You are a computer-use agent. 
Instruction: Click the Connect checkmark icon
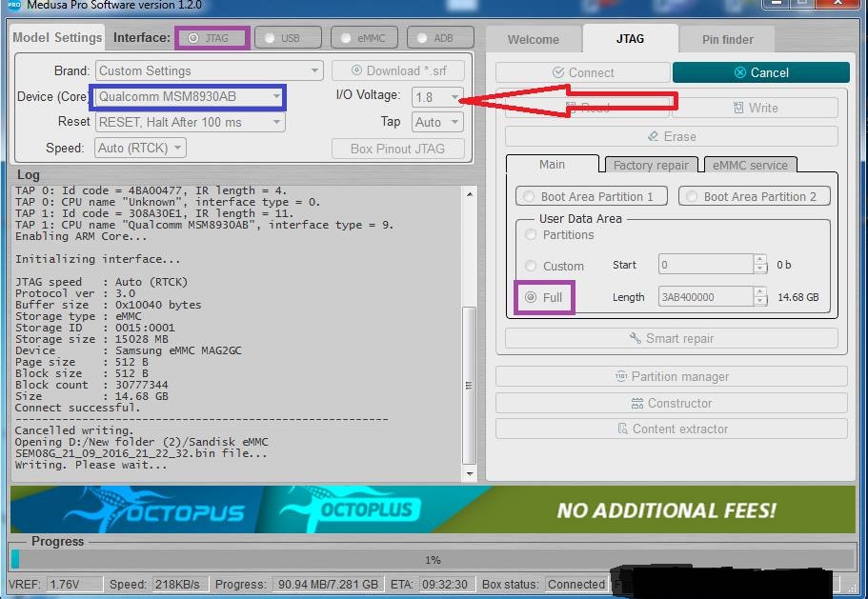tap(558, 72)
